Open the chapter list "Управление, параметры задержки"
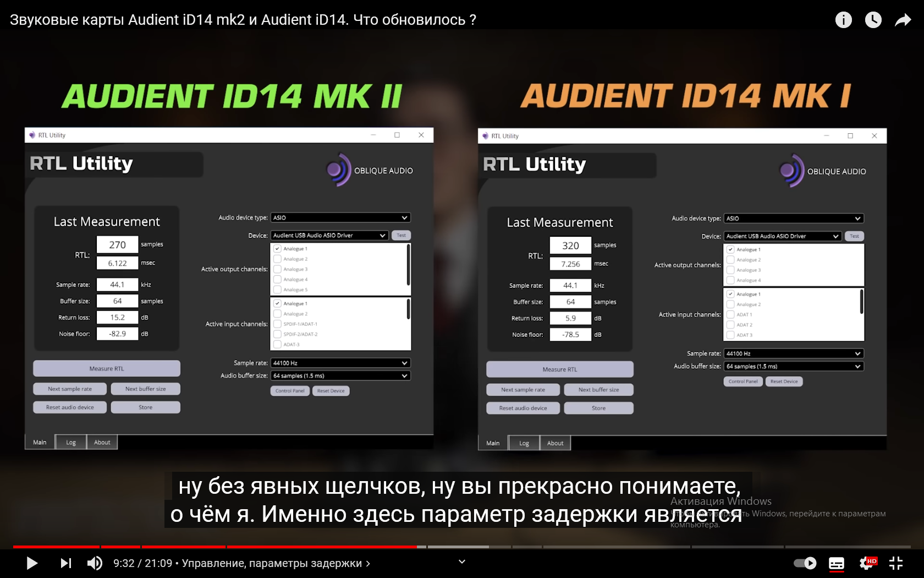This screenshot has height=578, width=924. tap(276, 563)
